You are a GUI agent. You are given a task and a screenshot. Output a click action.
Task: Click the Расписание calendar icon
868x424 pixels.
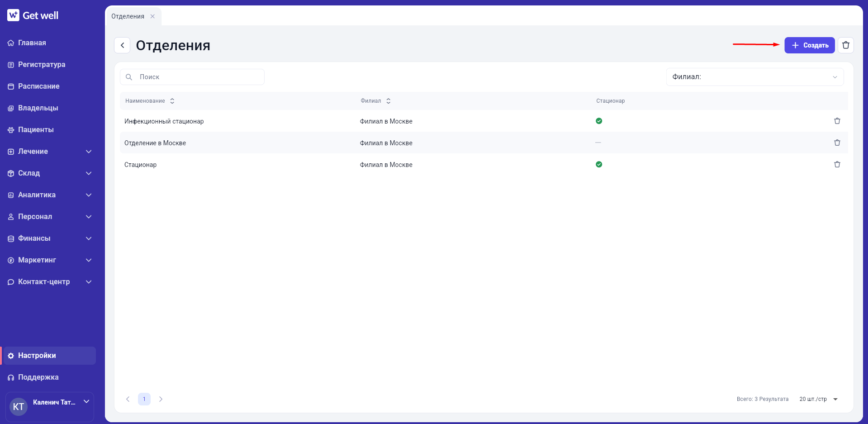(11, 86)
